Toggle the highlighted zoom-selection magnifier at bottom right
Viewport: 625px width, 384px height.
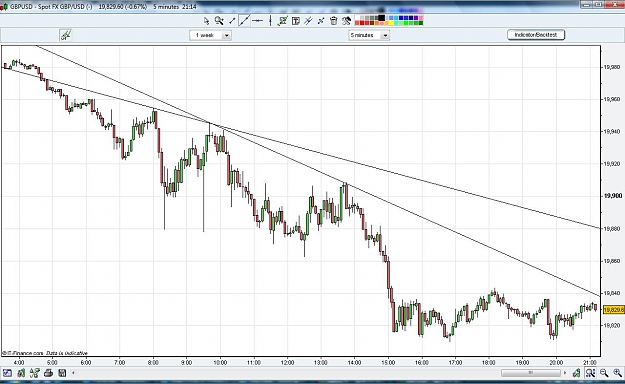click(x=590, y=373)
